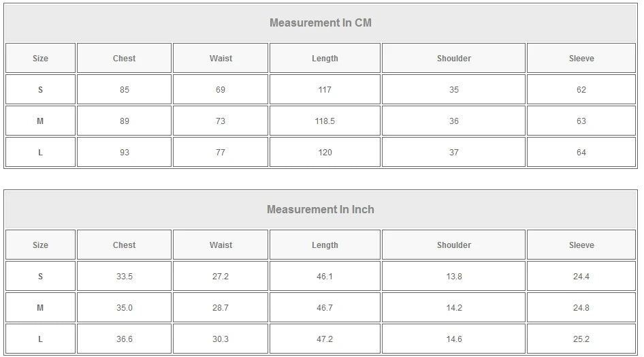
Task: Select the Waist header in the Inch table
Action: (x=221, y=245)
